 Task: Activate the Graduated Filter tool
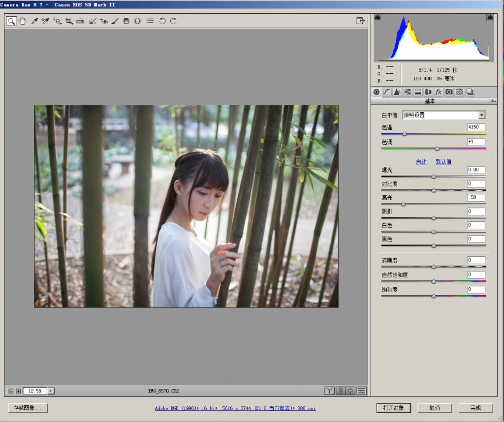coord(126,21)
